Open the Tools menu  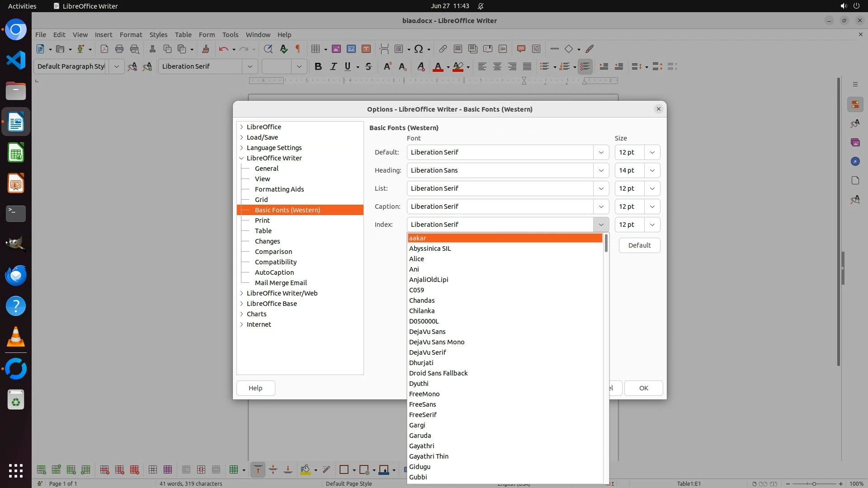click(230, 34)
